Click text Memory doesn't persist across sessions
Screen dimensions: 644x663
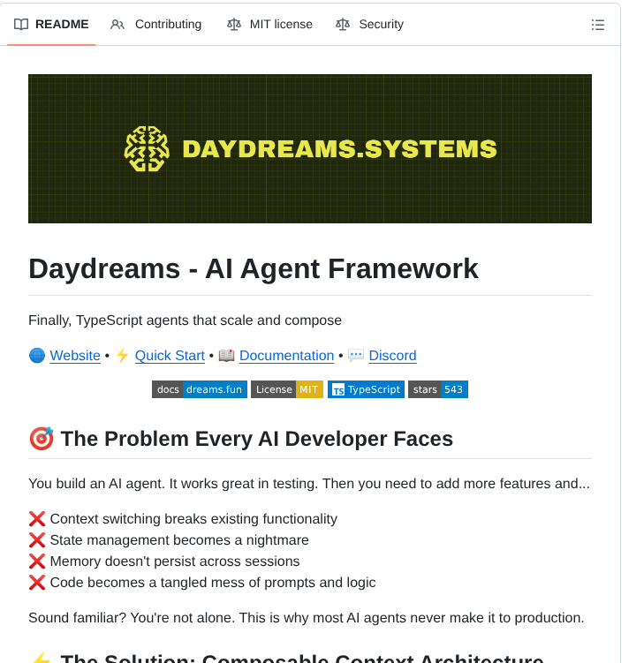tap(175, 561)
